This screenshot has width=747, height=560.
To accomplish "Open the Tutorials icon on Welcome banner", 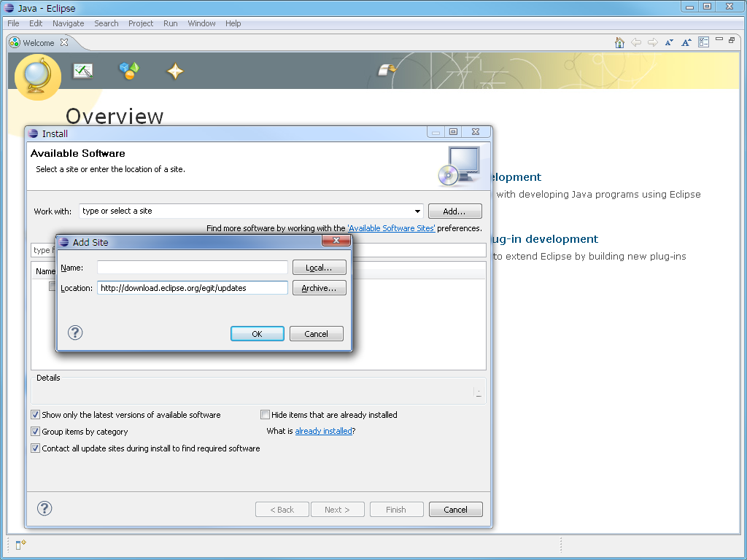I will (83, 71).
